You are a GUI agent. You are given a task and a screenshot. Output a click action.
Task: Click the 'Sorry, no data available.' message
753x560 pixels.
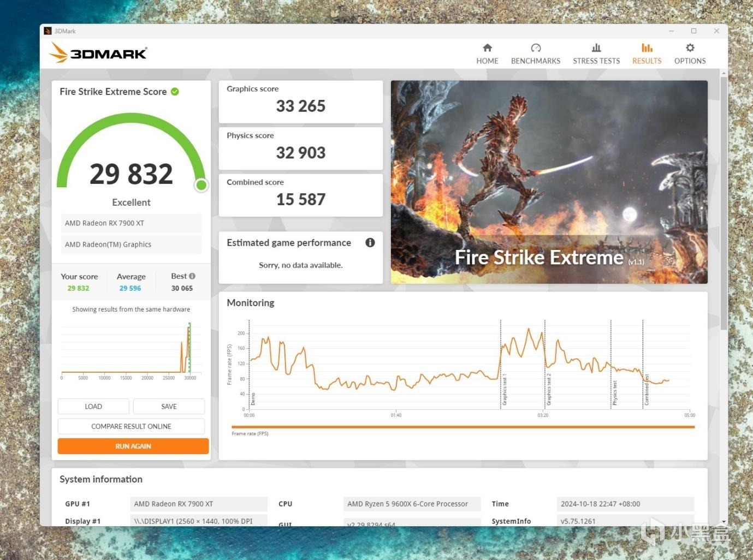301,265
